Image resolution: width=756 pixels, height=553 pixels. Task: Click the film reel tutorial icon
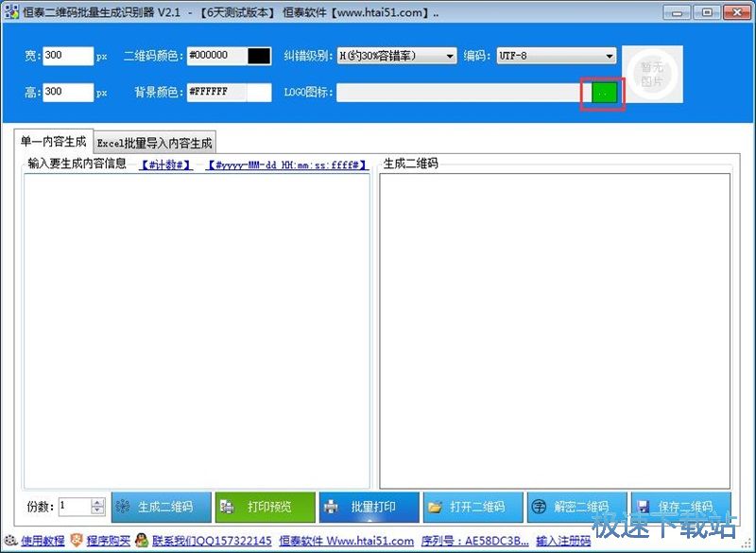tap(10, 541)
